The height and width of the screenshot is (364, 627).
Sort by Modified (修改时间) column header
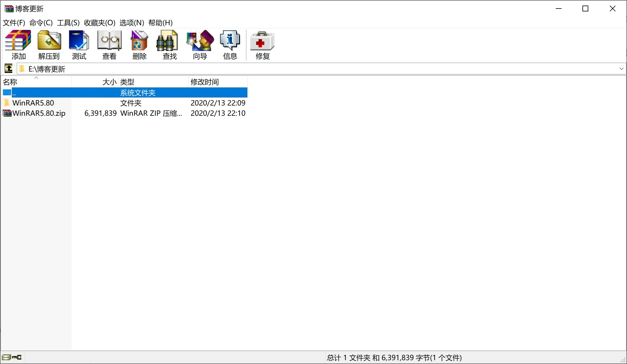click(218, 82)
